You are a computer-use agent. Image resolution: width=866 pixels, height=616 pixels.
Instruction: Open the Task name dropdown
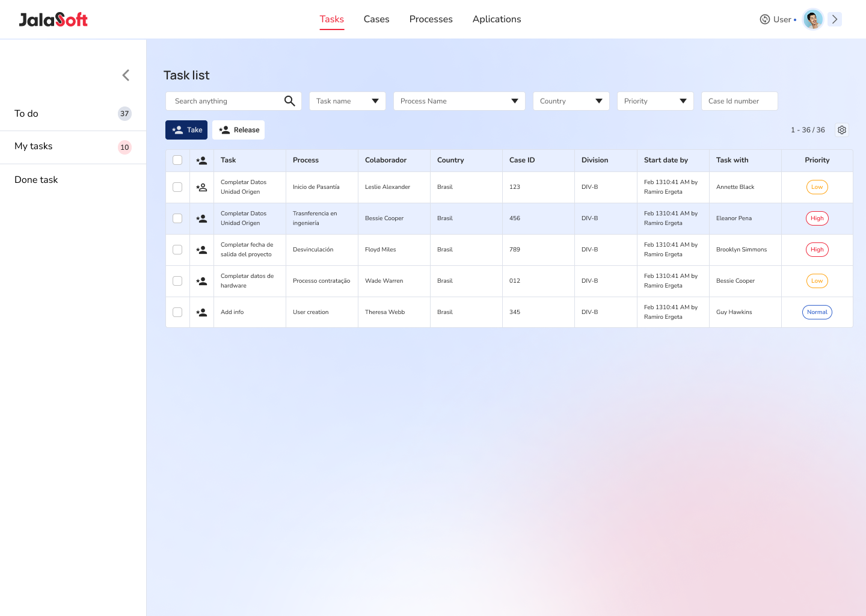point(348,101)
